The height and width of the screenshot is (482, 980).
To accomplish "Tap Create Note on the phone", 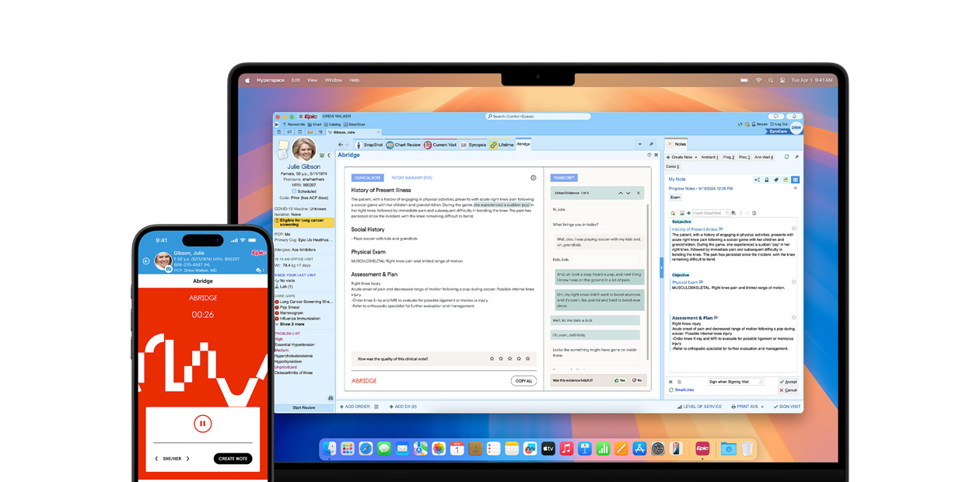I will click(x=233, y=459).
